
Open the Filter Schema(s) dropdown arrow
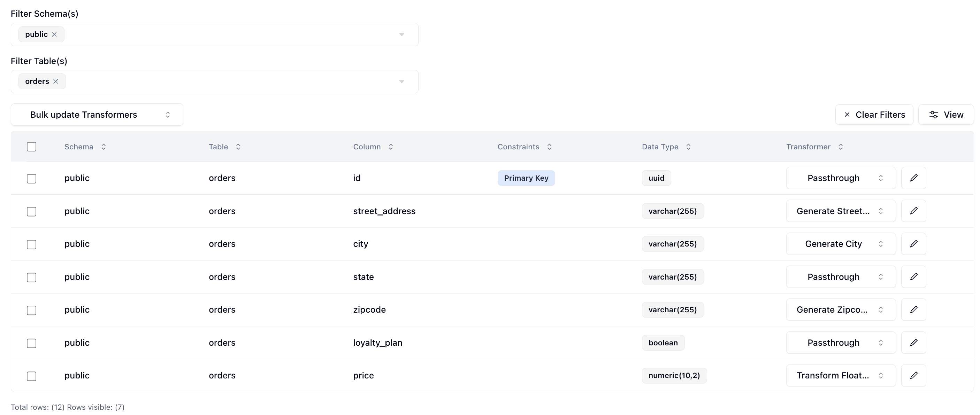(401, 34)
